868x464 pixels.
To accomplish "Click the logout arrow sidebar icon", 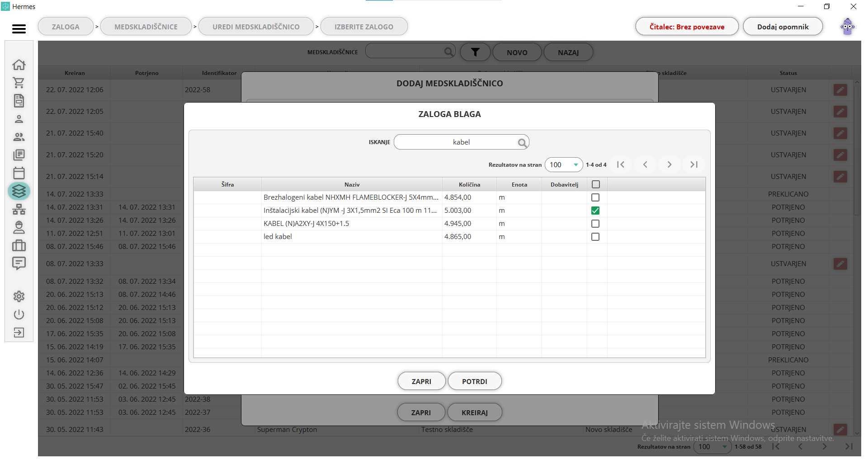I will [19, 333].
